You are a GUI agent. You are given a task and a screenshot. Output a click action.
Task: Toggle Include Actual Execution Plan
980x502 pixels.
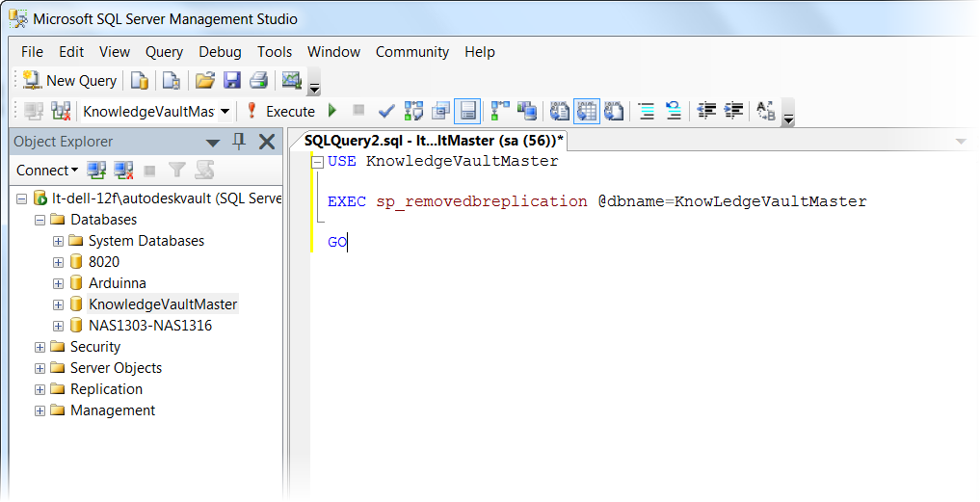point(500,111)
